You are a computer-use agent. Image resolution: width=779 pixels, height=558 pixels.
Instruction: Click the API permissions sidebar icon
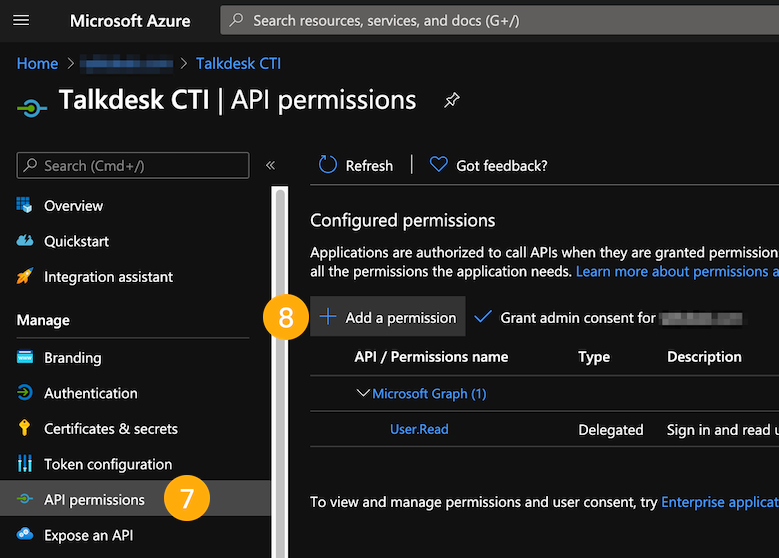(x=25, y=498)
